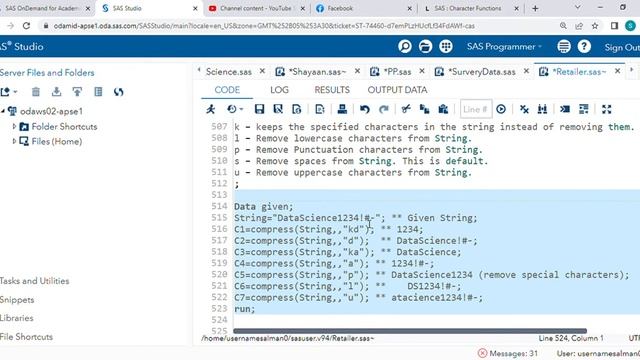Viewport: 640px width, 360px height.
Task: Run the SAS program with running-man icon
Action: 211,109
